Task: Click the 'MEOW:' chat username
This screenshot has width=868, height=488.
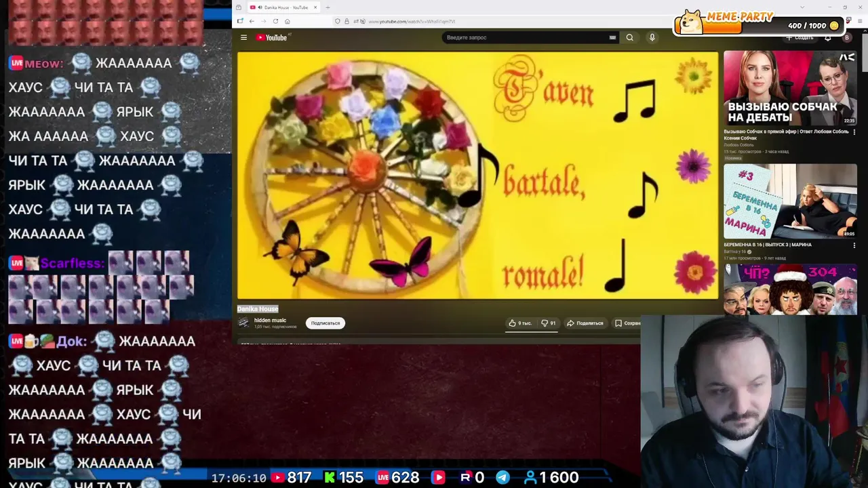Action: click(x=44, y=63)
